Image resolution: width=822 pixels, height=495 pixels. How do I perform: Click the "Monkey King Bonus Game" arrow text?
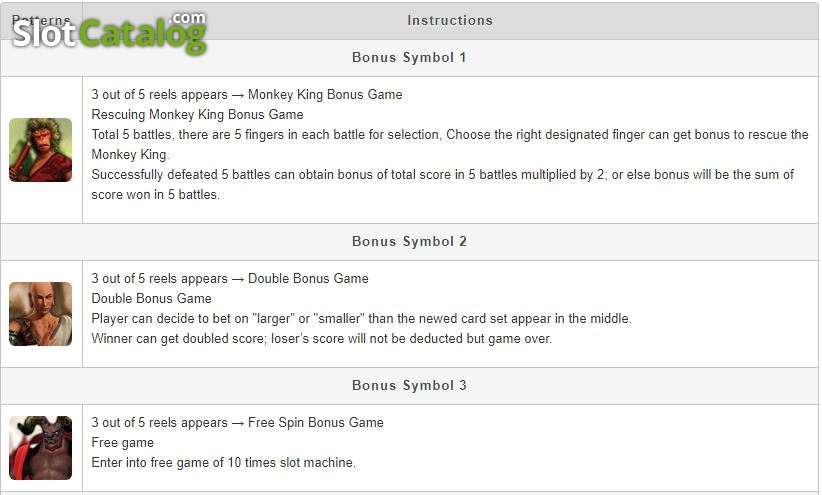[x=325, y=94]
